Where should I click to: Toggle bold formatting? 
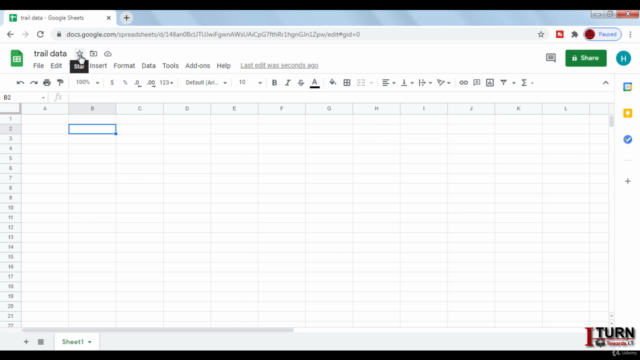click(x=274, y=83)
